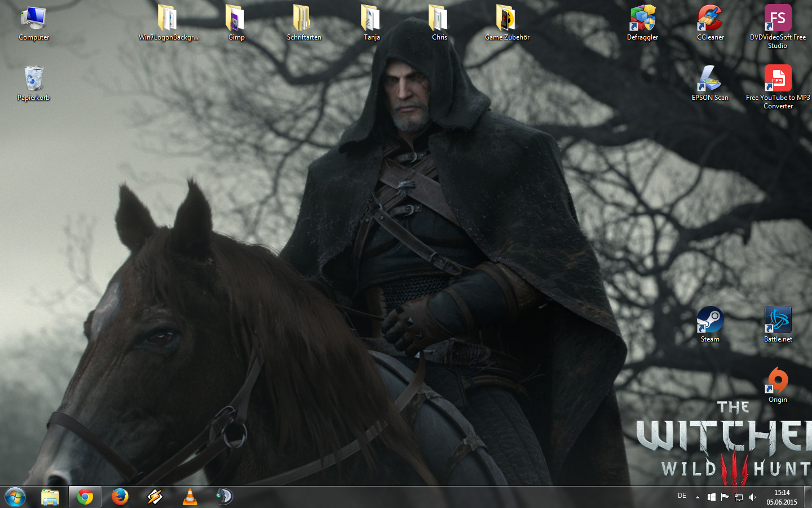This screenshot has width=812, height=508.
Task: Open the volume speaker control in tray
Action: [752, 497]
